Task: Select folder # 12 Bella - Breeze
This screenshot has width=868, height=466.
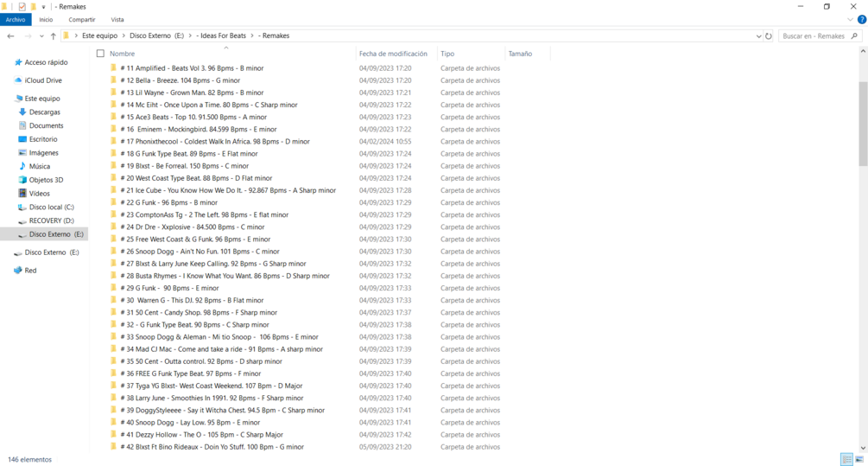Action: 180,80
